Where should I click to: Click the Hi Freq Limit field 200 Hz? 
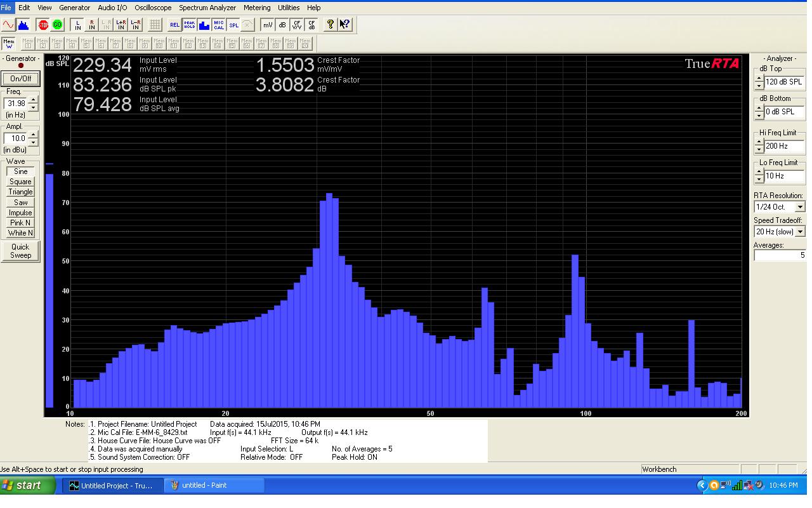pyautogui.click(x=785, y=146)
